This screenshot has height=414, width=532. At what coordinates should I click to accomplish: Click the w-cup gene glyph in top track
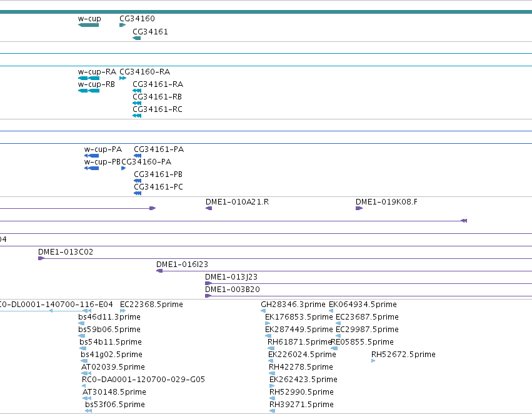pos(89,25)
